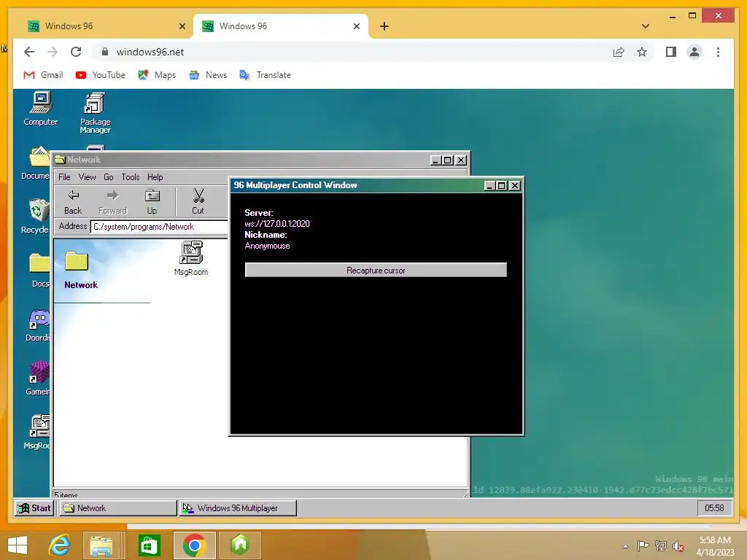Image resolution: width=747 pixels, height=560 pixels.
Task: Minimize the 96 Multiplayer Control Window
Action: click(489, 186)
